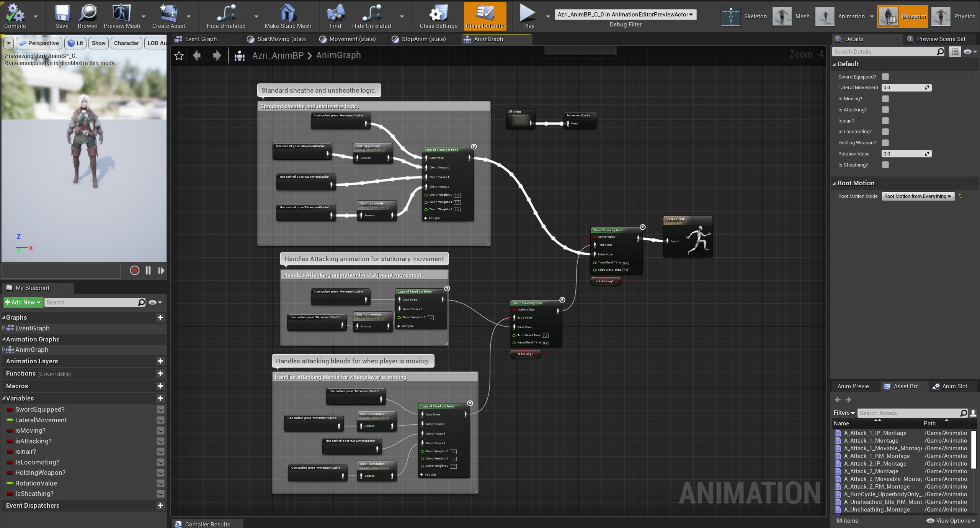980x528 pixels.
Task: Click the Search Assets field
Action: 911,413
